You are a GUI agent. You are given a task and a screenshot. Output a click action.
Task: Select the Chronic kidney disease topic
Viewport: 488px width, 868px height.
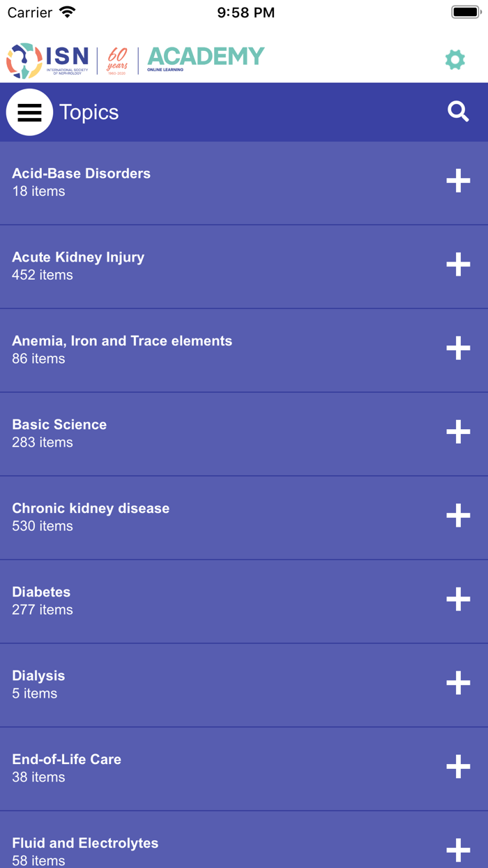(x=91, y=509)
